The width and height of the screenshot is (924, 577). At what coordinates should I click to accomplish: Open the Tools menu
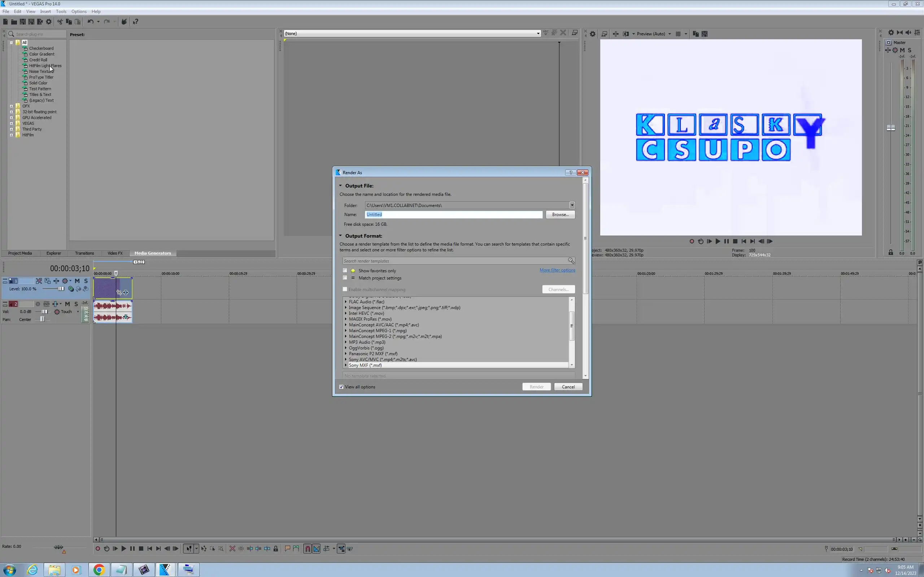click(x=61, y=12)
